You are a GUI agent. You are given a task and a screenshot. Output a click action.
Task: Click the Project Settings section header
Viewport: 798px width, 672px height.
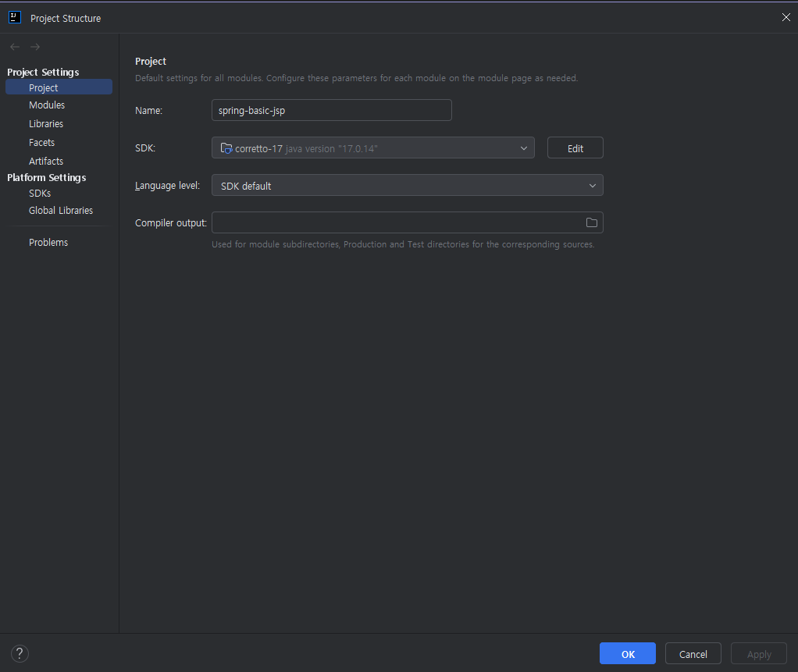(x=43, y=73)
